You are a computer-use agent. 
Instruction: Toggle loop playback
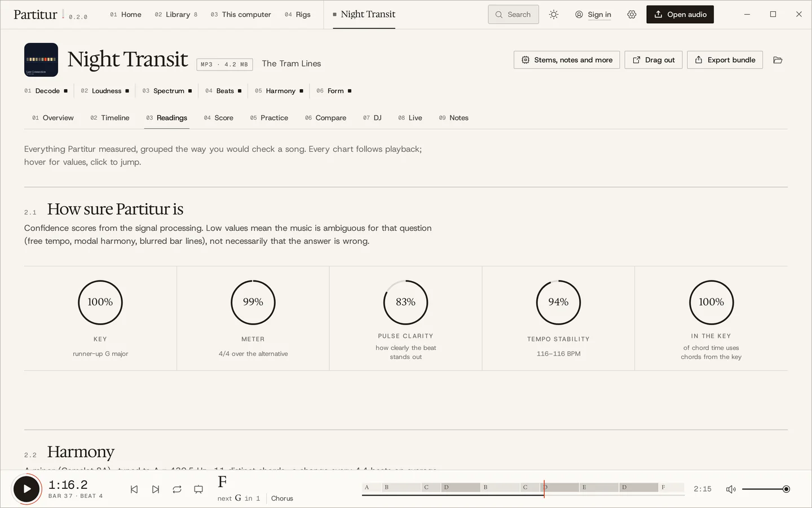point(177,489)
